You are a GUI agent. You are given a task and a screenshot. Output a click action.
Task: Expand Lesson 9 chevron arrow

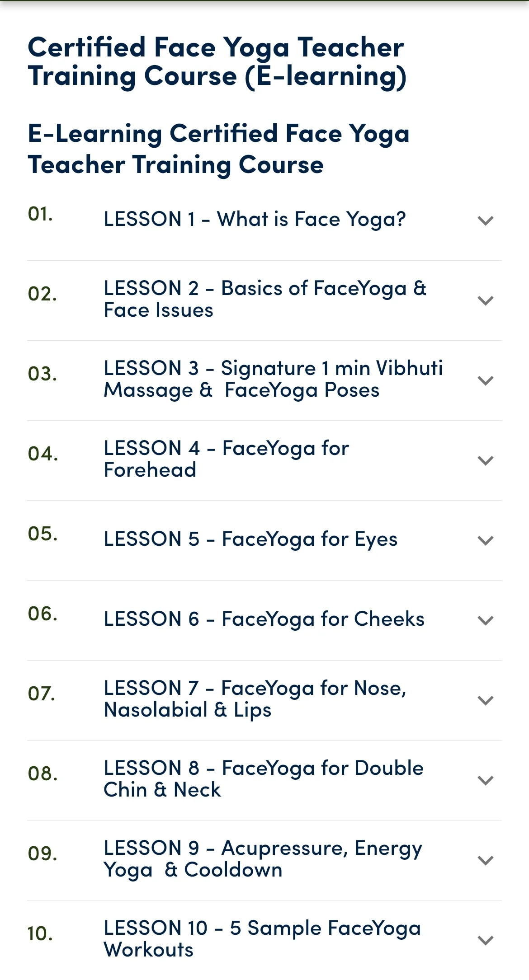[x=485, y=860]
